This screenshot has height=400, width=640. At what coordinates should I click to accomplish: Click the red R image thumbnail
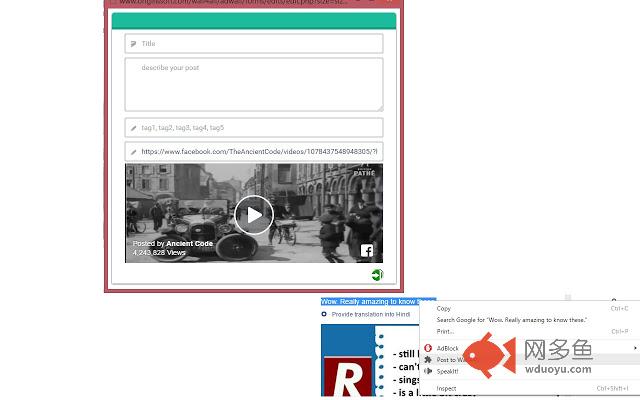[x=348, y=376]
